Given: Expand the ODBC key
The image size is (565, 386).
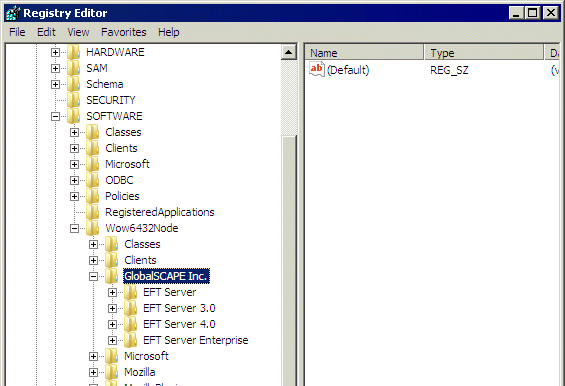Looking at the screenshot, I should pos(74,180).
